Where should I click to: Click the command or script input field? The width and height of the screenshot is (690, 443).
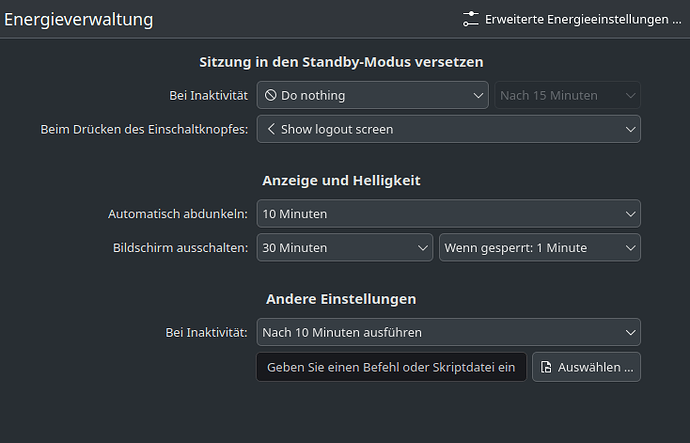point(391,367)
